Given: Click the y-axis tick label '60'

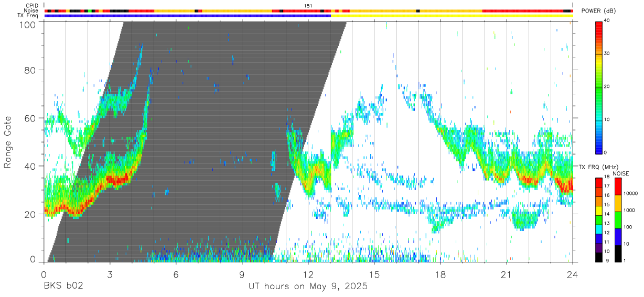Looking at the screenshot, I should coord(31,118).
